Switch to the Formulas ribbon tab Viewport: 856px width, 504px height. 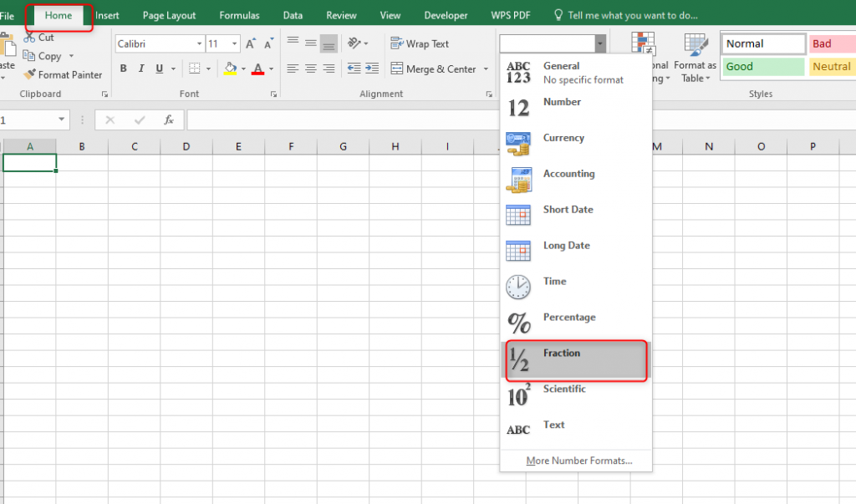pyautogui.click(x=239, y=14)
